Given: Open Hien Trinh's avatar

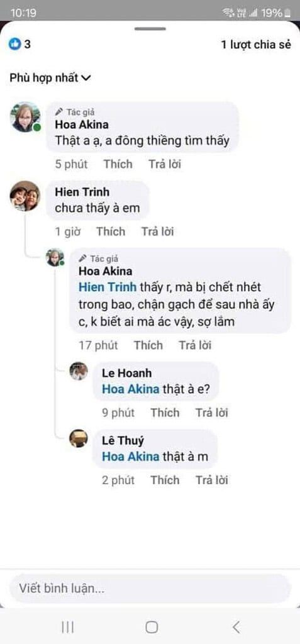Looking at the screenshot, I should coord(25,196).
